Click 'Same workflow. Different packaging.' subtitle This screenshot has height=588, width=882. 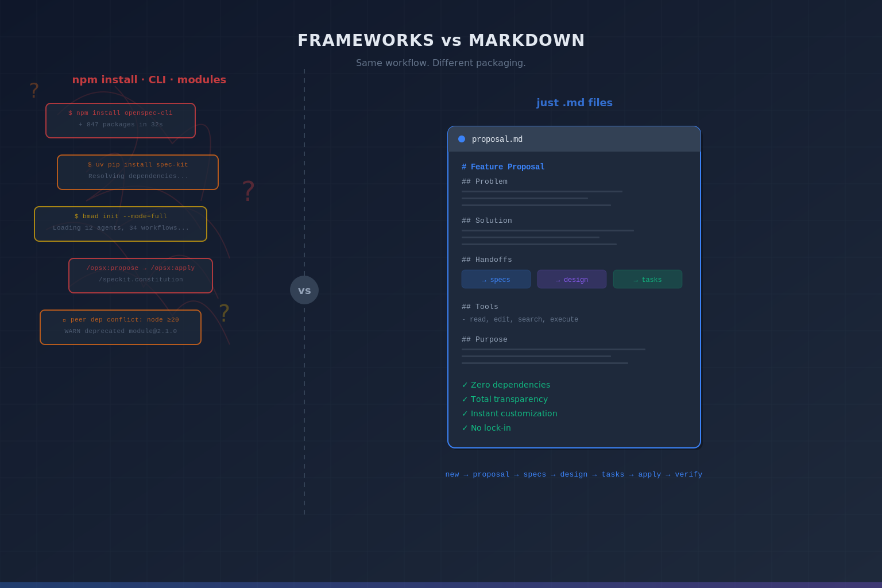(x=441, y=63)
